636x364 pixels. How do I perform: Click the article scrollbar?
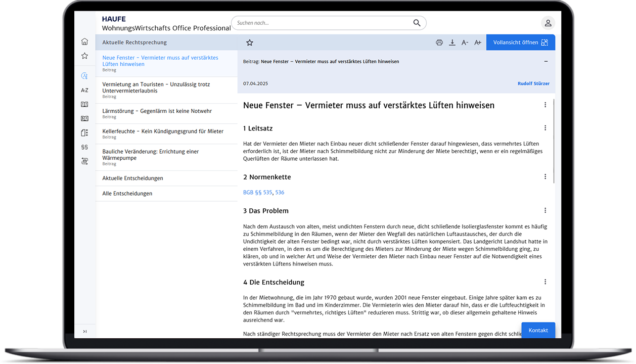click(555, 142)
